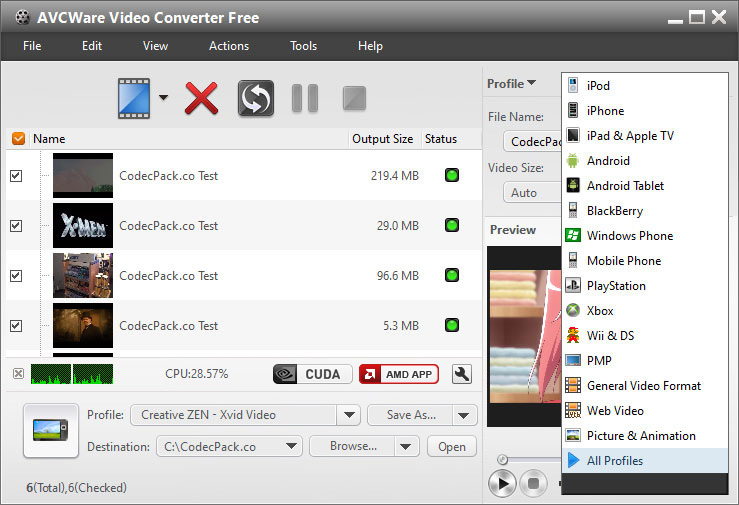
Task: Select PlayStation profile category
Action: [645, 285]
